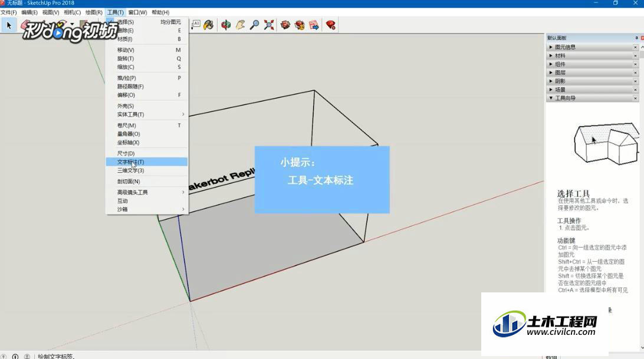Click the credits info status bar icon
The width and height of the screenshot is (644, 359).
coord(15,357)
